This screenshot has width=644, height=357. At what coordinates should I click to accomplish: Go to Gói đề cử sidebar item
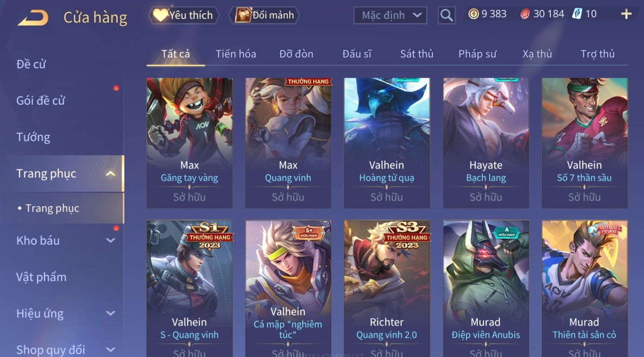pyautogui.click(x=41, y=101)
